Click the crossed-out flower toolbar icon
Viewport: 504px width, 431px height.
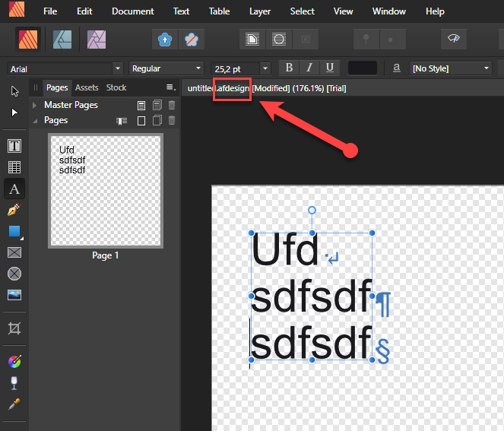[192, 40]
